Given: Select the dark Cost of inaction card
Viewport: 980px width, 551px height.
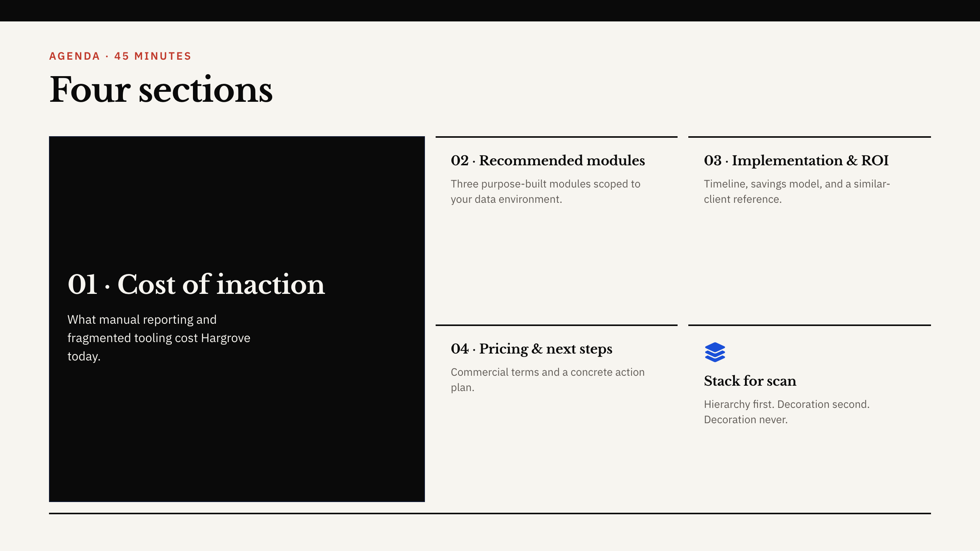Looking at the screenshot, I should pos(237,319).
